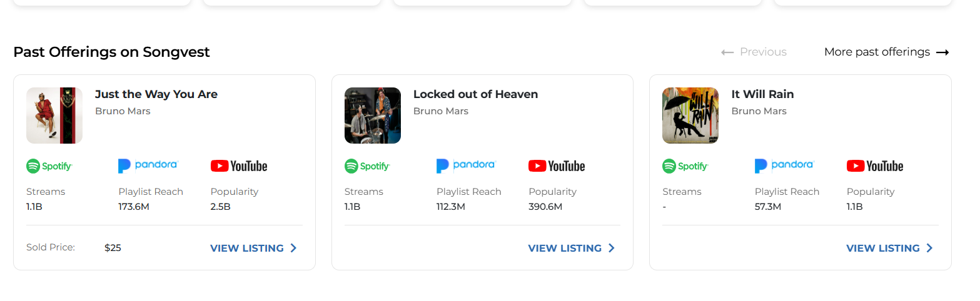Click YouTube logo on Just the Way You Are card
Viewport: 980px width, 301px height.
239,166
